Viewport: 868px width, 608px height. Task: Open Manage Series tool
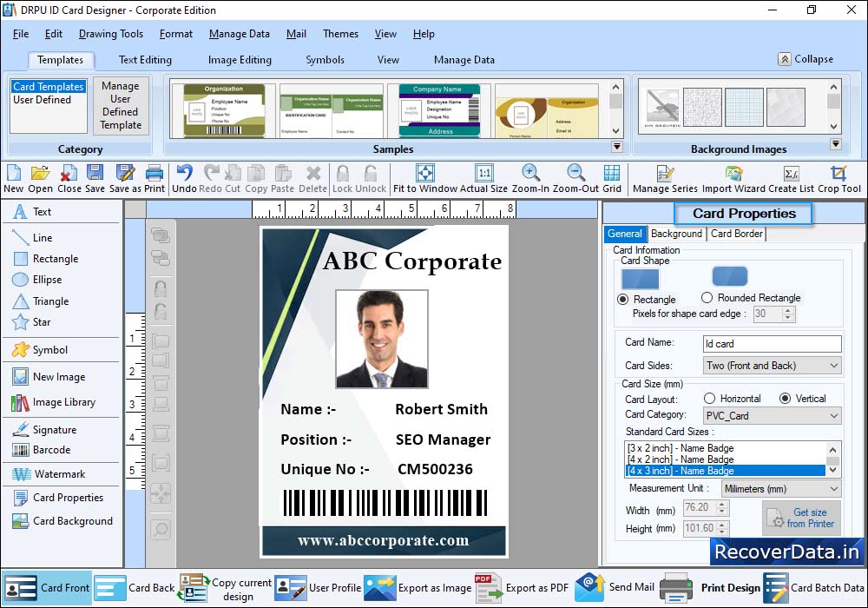665,179
